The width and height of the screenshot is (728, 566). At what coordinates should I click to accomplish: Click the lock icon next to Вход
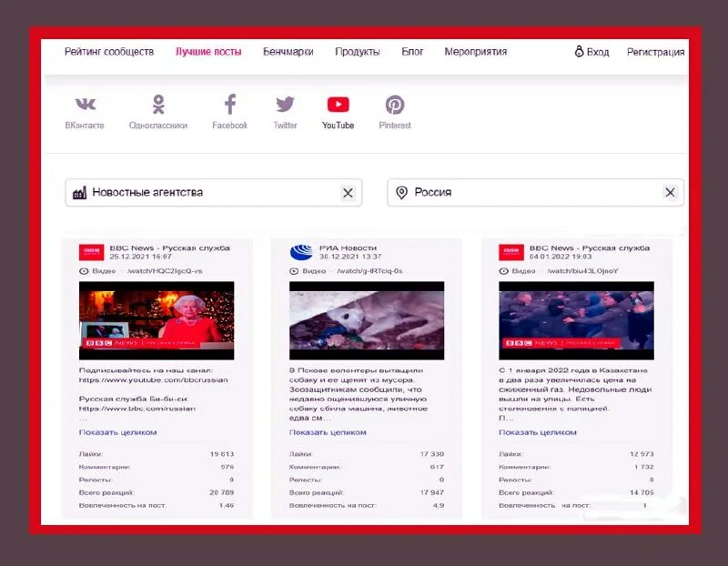tap(579, 51)
